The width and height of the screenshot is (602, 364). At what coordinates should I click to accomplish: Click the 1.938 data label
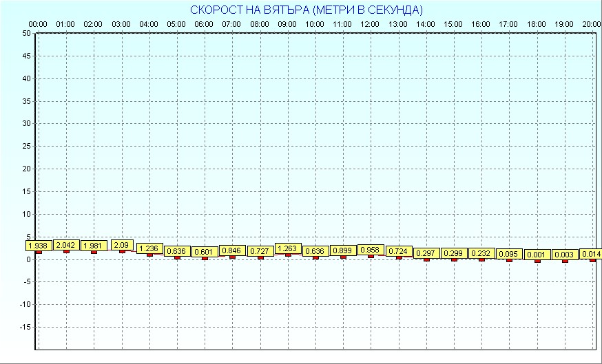pyautogui.click(x=39, y=245)
